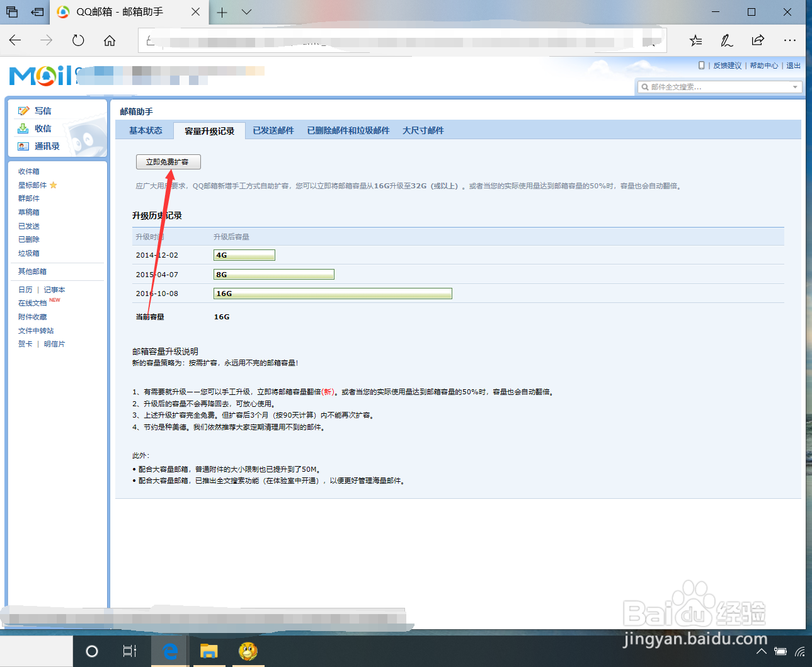The width and height of the screenshot is (812, 667).
Task: Open the 垃圾箱 folder
Action: point(29,253)
